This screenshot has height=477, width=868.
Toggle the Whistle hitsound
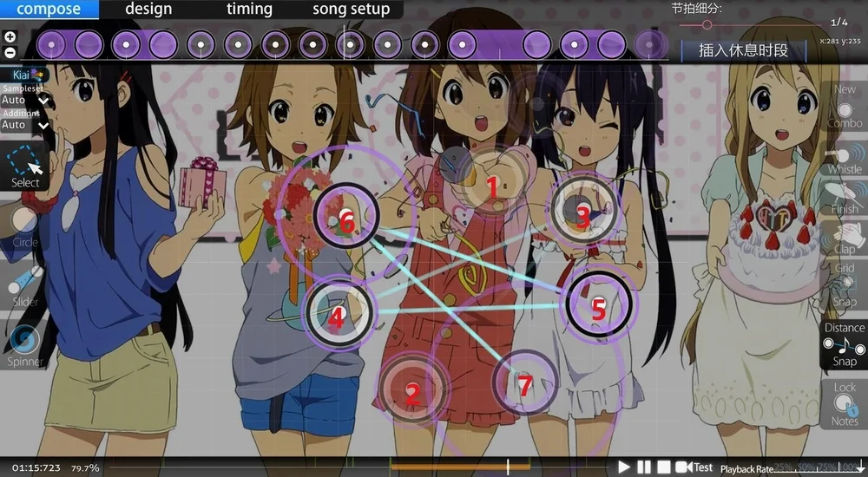click(x=845, y=157)
